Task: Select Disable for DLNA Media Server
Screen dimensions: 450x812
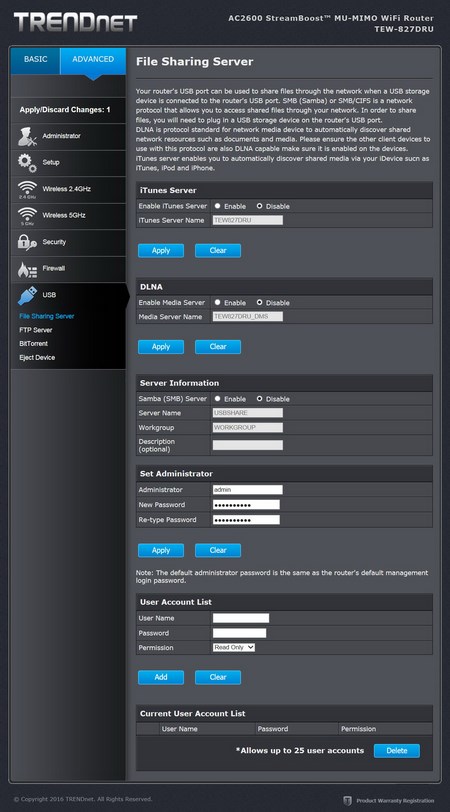Action: pyautogui.click(x=259, y=302)
